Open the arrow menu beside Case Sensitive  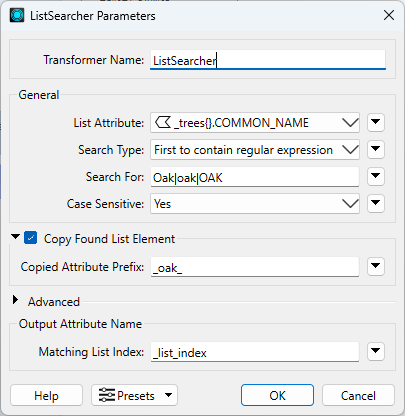pyautogui.click(x=376, y=203)
